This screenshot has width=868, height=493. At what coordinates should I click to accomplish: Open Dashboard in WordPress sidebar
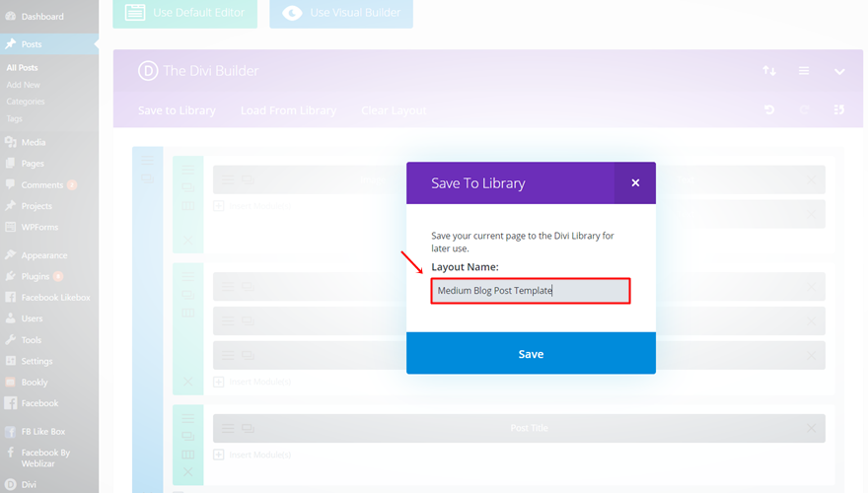tap(42, 17)
